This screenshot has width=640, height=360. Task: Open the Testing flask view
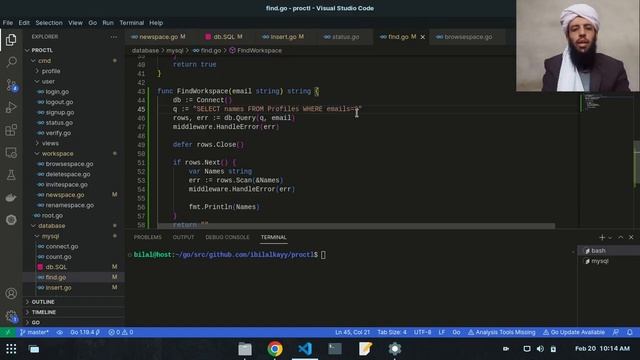point(11,175)
